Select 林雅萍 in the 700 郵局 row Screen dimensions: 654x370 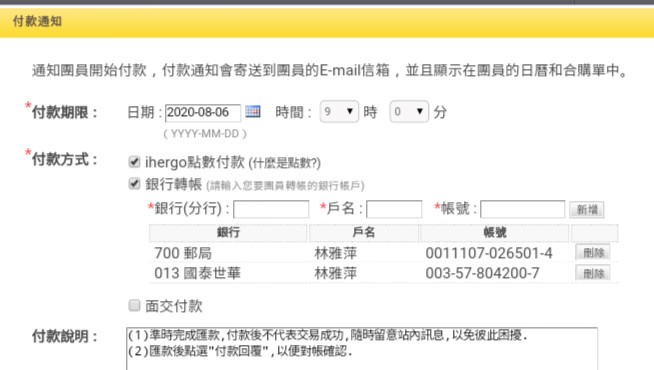pyautogui.click(x=336, y=253)
